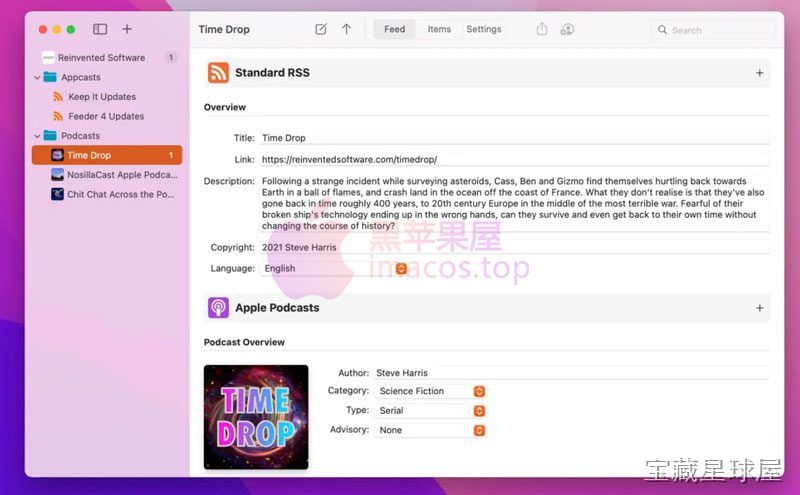The image size is (800, 495).
Task: Click the Time Drop podcast artwork
Action: pos(256,417)
